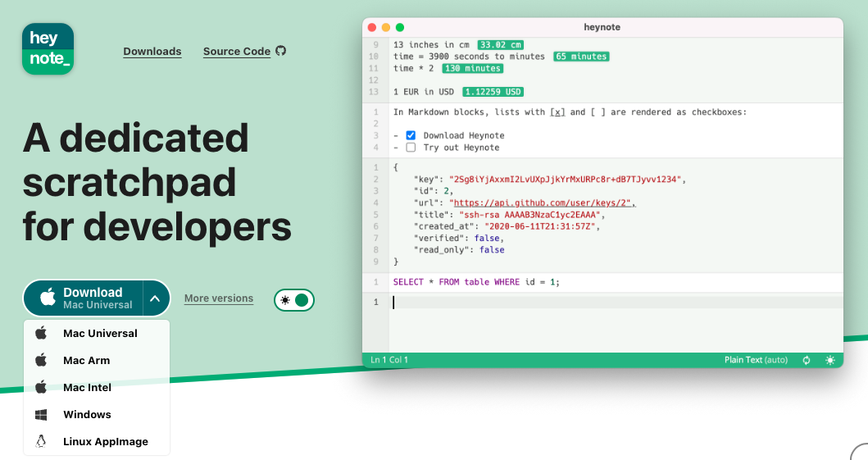The height and width of the screenshot is (460, 868).
Task: Close the heynote window with red button
Action: pos(372,27)
